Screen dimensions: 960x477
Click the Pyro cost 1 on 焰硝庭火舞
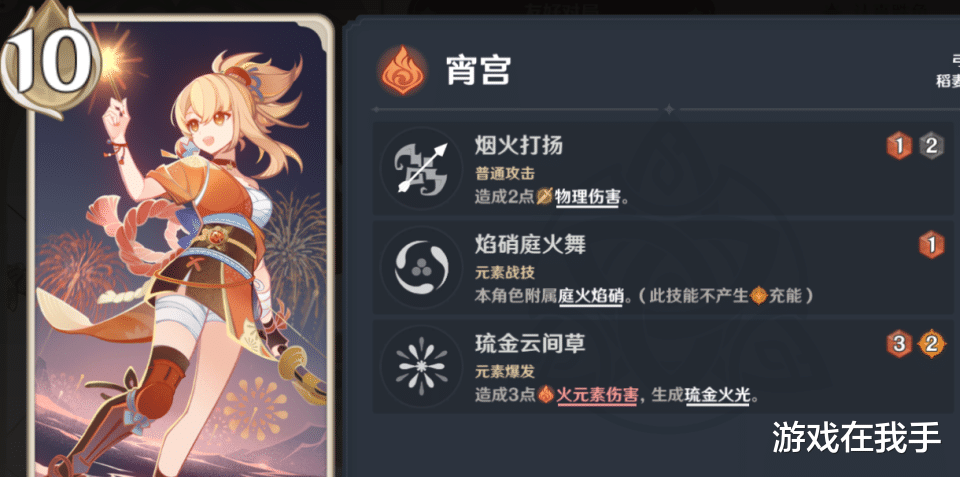tap(931, 246)
